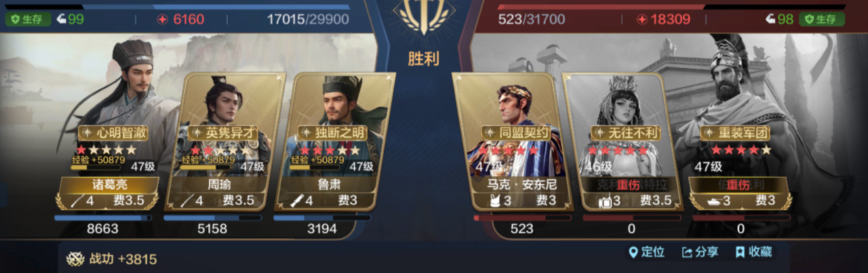
Task: Open 诸葛亮 hero card
Action: tap(106, 135)
